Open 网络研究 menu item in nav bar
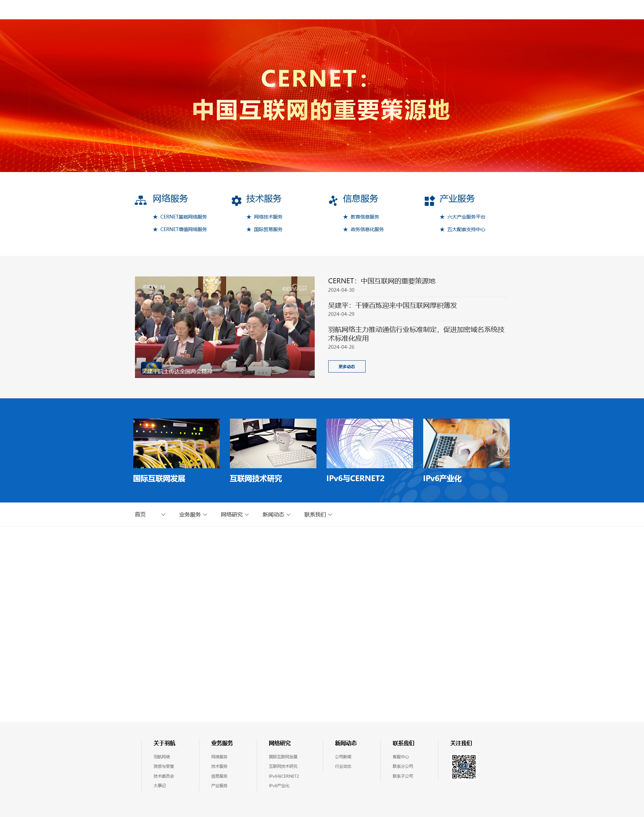 (232, 514)
